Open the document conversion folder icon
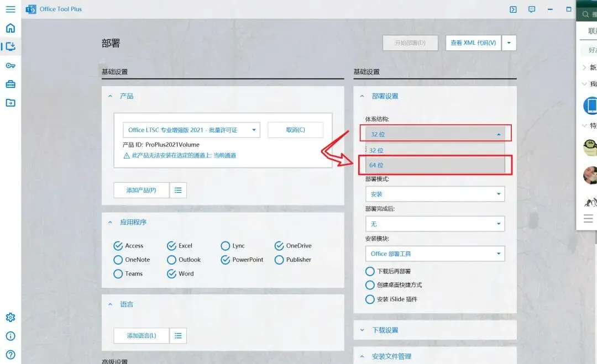Viewport: 597px width, 364px height. tap(11, 103)
